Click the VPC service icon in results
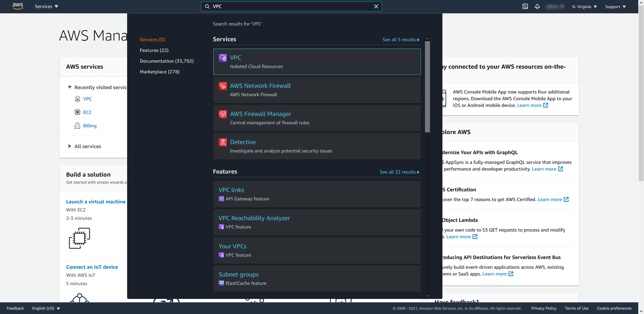This screenshot has height=314, width=644. coord(222,58)
